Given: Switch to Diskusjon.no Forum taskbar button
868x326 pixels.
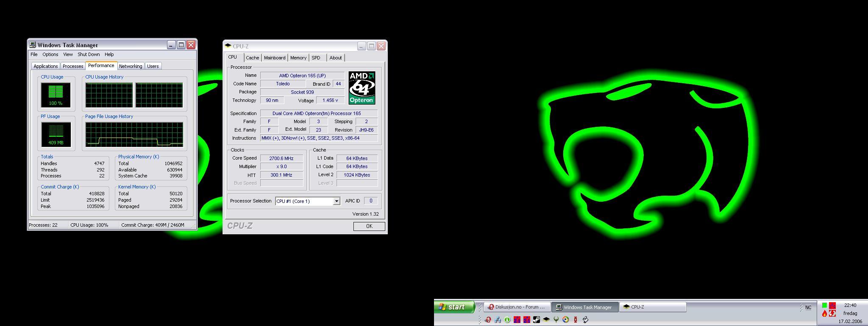Looking at the screenshot, I should tap(517, 307).
